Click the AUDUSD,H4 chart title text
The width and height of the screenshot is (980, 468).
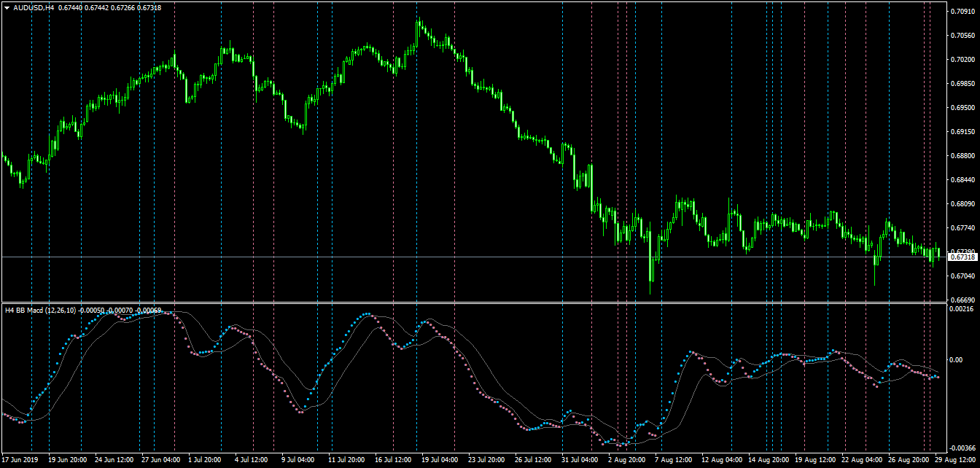(34, 7)
